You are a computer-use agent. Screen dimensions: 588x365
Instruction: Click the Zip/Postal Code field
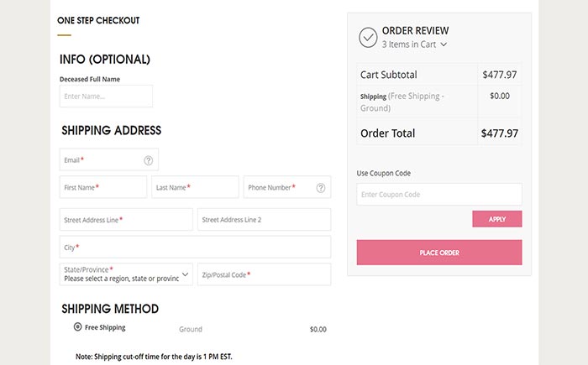264,274
